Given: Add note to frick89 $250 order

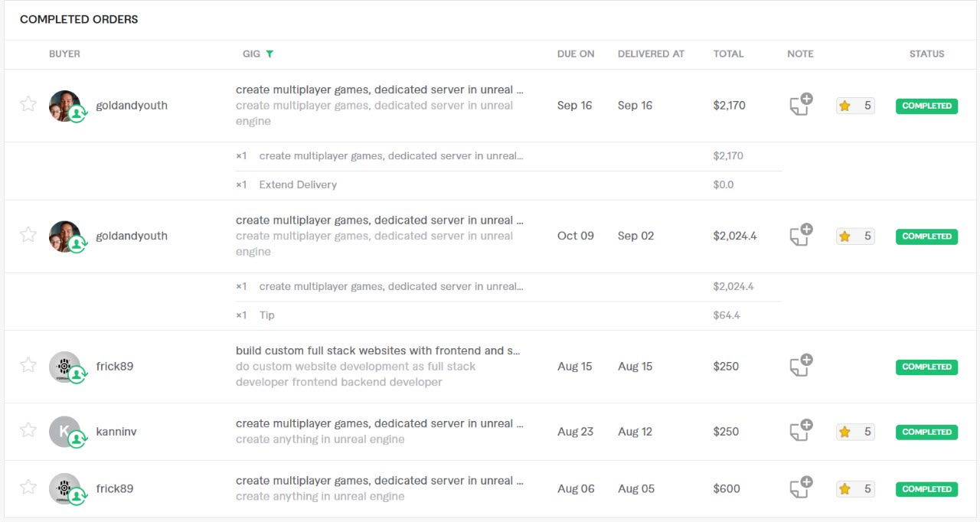Looking at the screenshot, I should coord(801,365).
